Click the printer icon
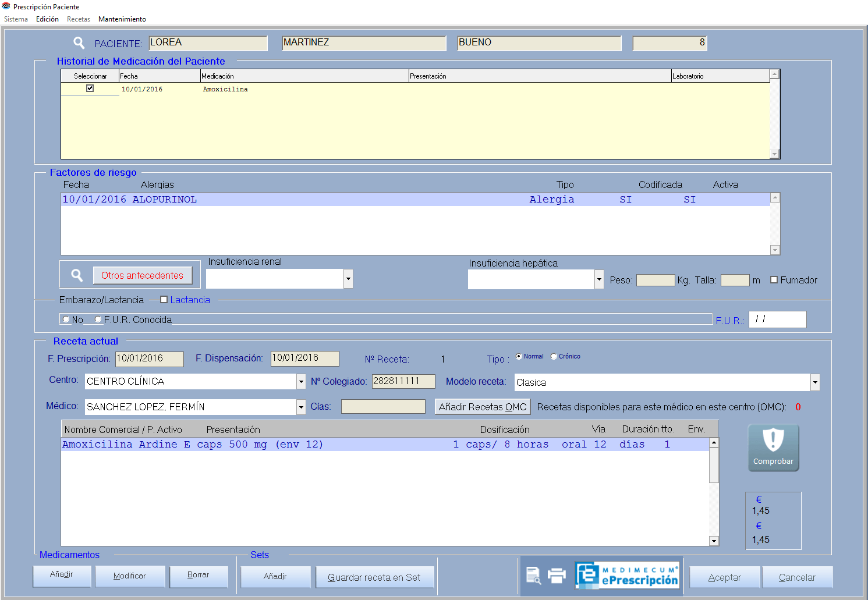868x600 pixels. pyautogui.click(x=557, y=576)
